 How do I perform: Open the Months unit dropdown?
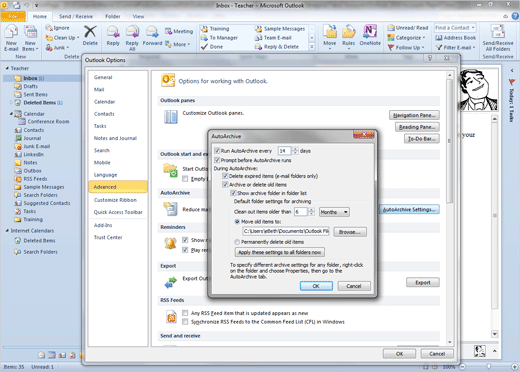pyautogui.click(x=334, y=212)
